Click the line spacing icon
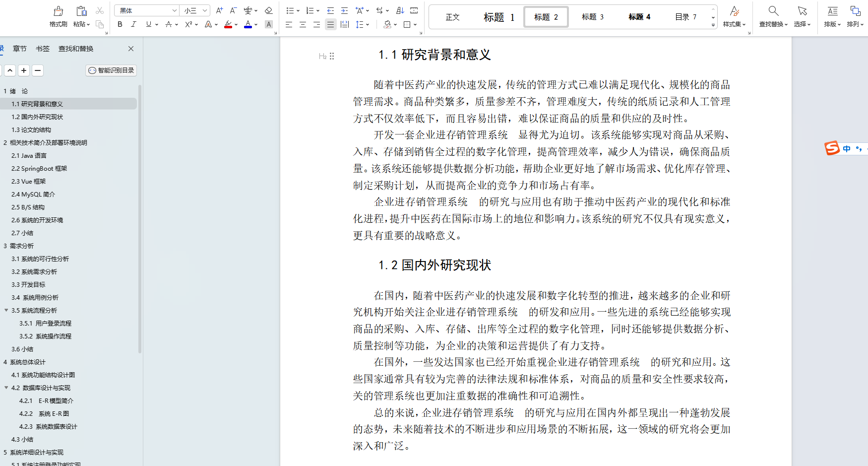The image size is (868, 466). [x=360, y=24]
